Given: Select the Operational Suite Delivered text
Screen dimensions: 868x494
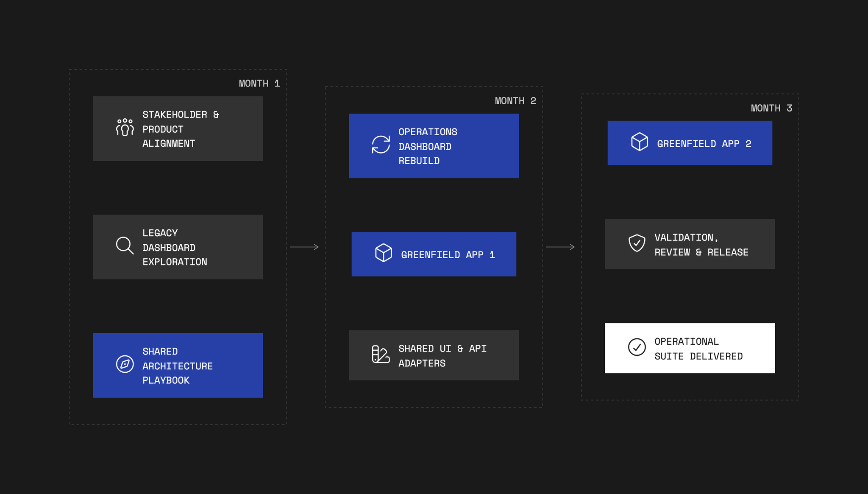Looking at the screenshot, I should tap(698, 349).
